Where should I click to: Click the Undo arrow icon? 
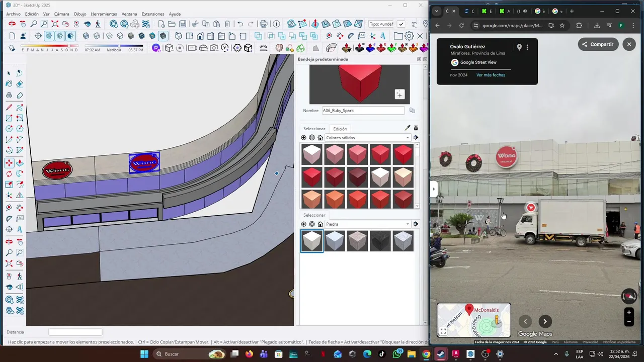[240, 24]
